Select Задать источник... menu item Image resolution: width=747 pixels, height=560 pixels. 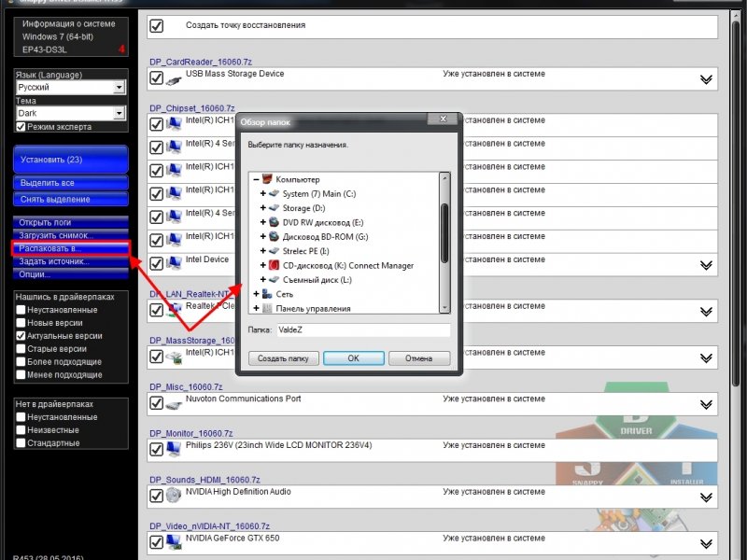(x=71, y=261)
